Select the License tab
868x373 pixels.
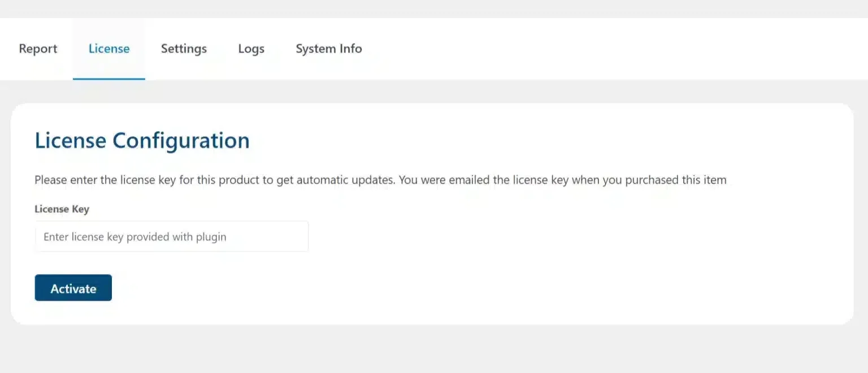click(x=109, y=49)
